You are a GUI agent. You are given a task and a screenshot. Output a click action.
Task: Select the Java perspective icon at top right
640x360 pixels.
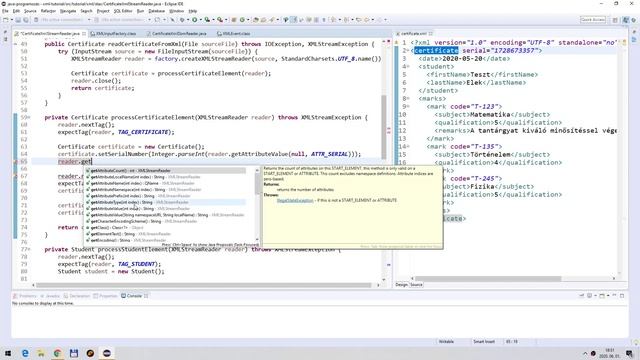[x=626, y=20]
